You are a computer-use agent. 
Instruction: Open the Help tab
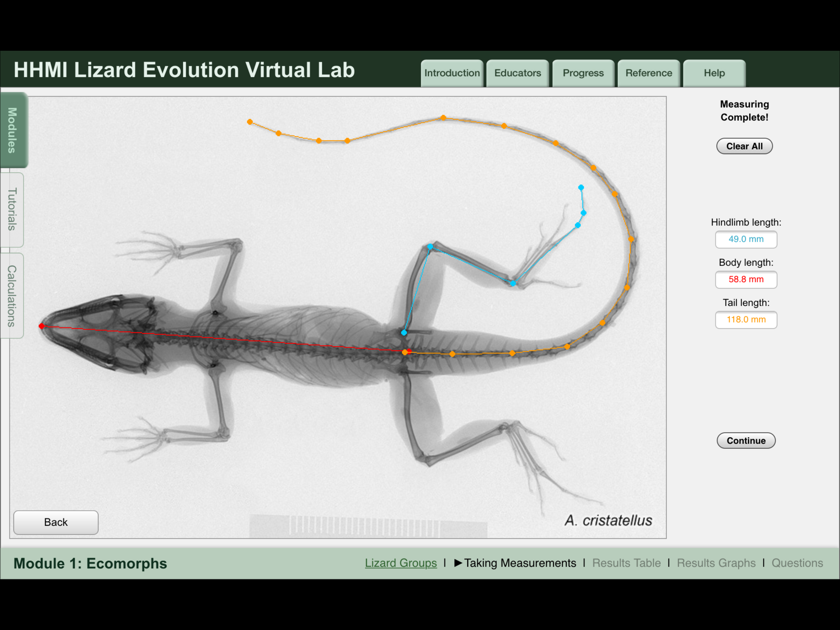(x=714, y=73)
